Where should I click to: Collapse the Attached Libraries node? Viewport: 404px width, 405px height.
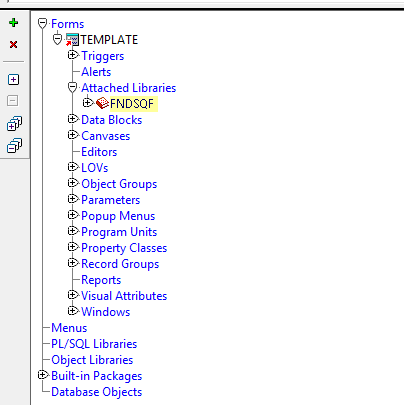pos(72,88)
